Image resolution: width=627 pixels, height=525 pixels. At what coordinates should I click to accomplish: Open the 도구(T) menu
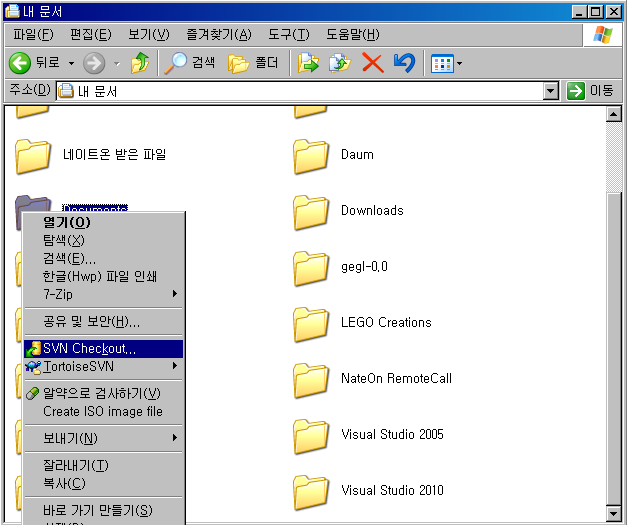pos(289,34)
